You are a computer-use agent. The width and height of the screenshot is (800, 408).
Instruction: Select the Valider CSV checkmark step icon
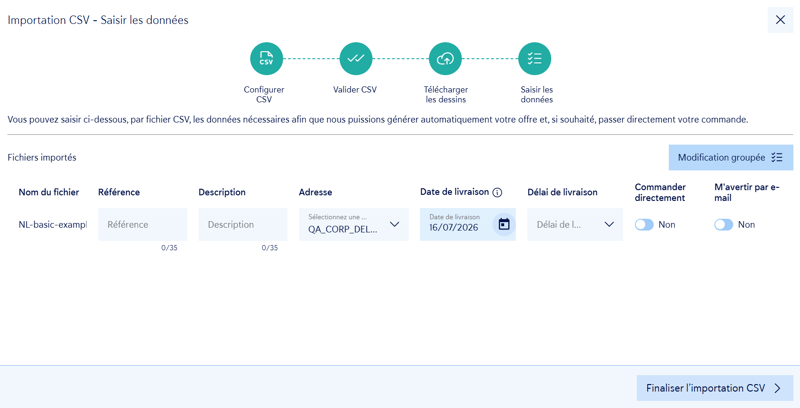click(356, 59)
